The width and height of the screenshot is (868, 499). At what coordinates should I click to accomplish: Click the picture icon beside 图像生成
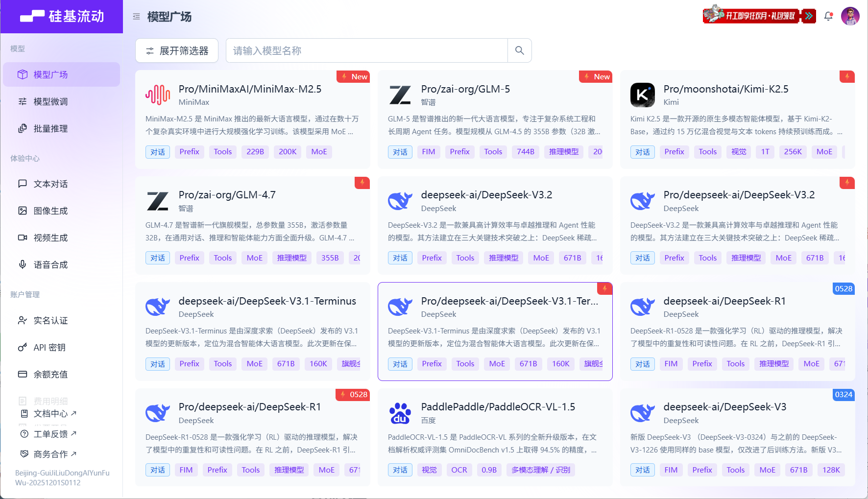pos(23,211)
